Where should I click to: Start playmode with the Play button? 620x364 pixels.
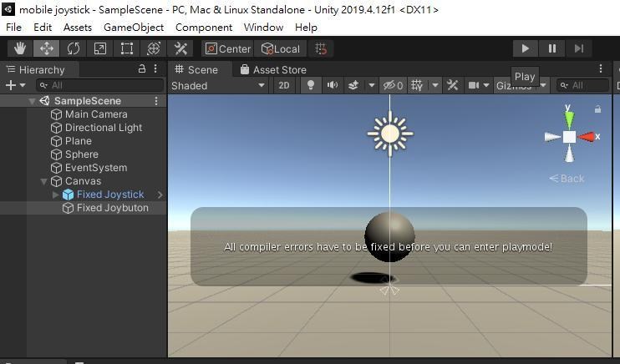[525, 48]
